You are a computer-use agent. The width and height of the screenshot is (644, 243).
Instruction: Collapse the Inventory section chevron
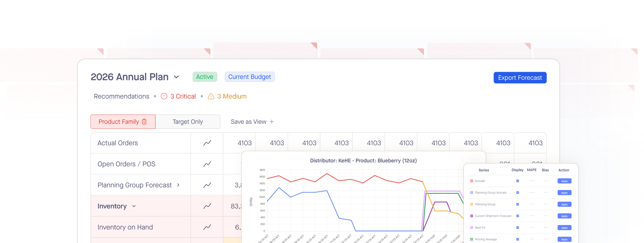coord(134,206)
